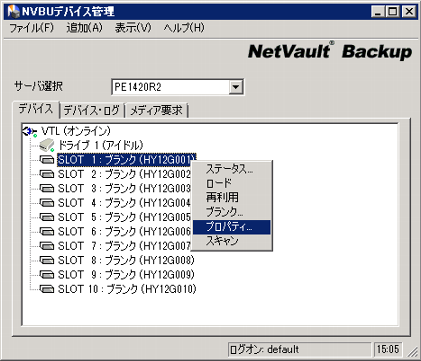This screenshot has width=421, height=361.
Task: Click the ドライブ 1 drive icon
Action: coord(47,145)
